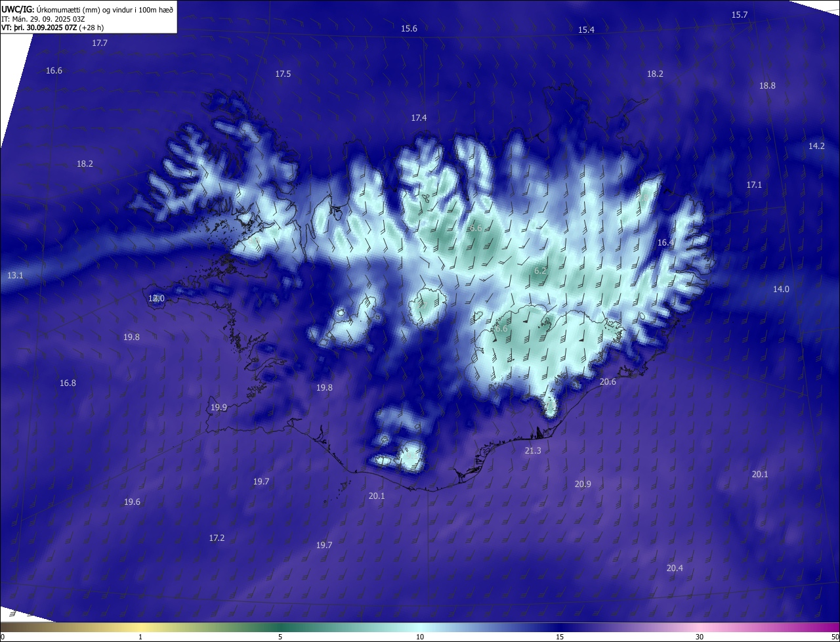Select the 17.4 value label

tap(419, 118)
